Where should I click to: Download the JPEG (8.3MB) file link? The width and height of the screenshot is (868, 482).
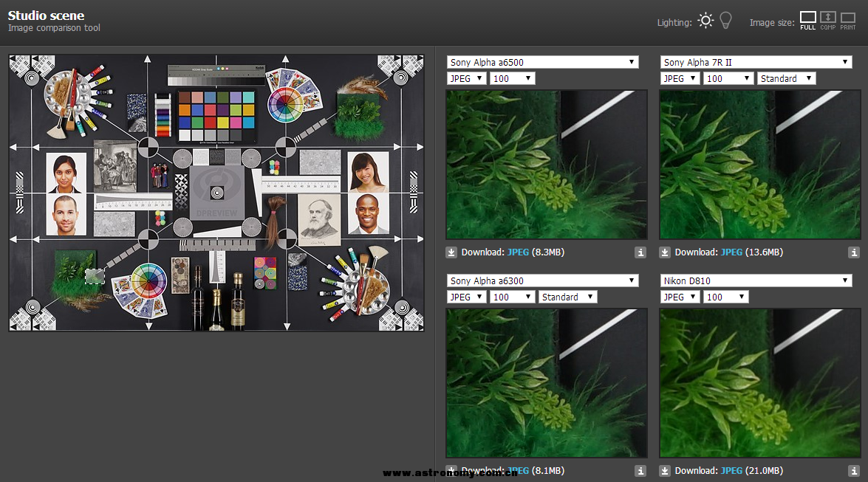518,252
